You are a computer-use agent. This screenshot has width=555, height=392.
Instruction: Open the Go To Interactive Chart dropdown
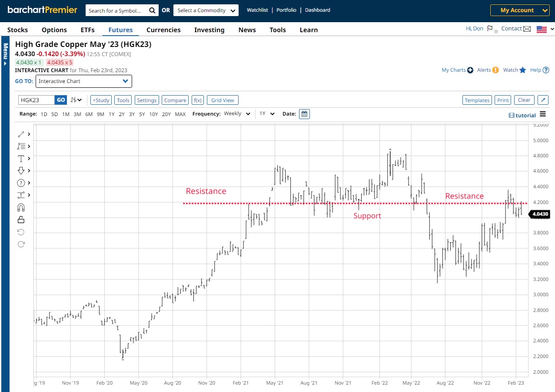(83, 81)
